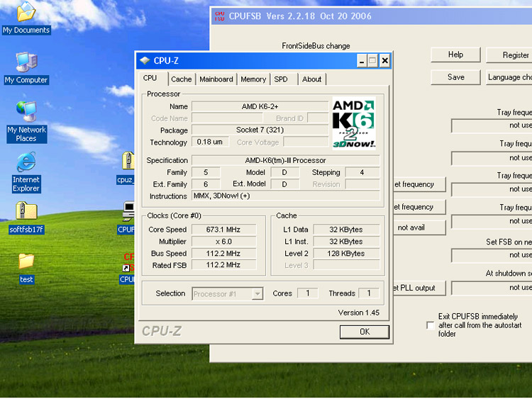Viewport: 532px width, 399px height.
Task: Click the Threads count field
Action: coord(368,293)
